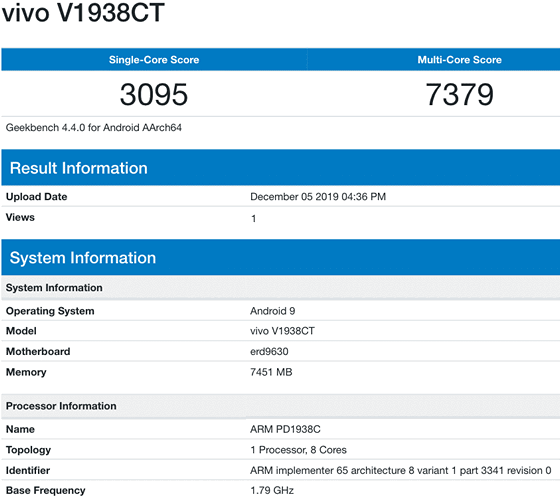Screen dimensions: 560x500
Task: Click the 'Views' row label
Action: [x=20, y=217]
